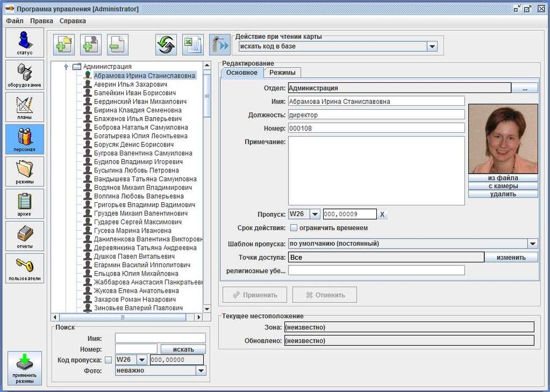Enable the ограничить временем checkbox
Viewport: 550px width, 392px height.
293,228
